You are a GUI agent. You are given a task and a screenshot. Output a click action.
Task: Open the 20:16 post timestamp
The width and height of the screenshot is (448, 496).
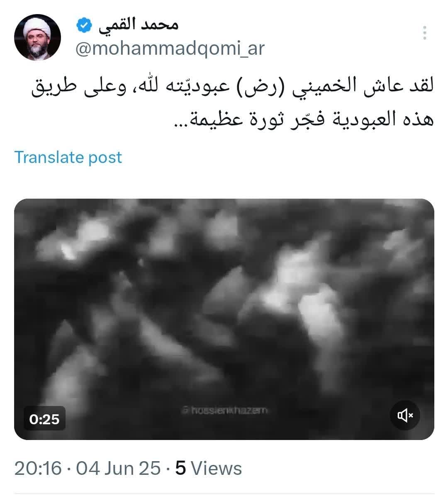pyautogui.click(x=38, y=469)
